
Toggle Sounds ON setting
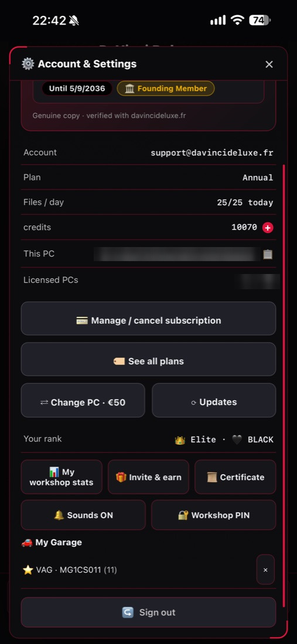coord(83,515)
